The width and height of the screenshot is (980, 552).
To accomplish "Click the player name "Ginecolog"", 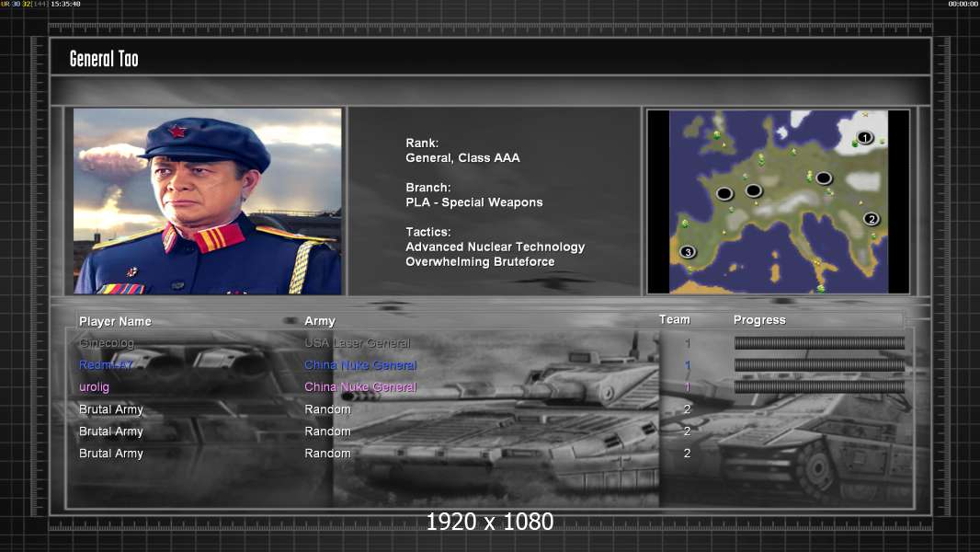I will (107, 343).
